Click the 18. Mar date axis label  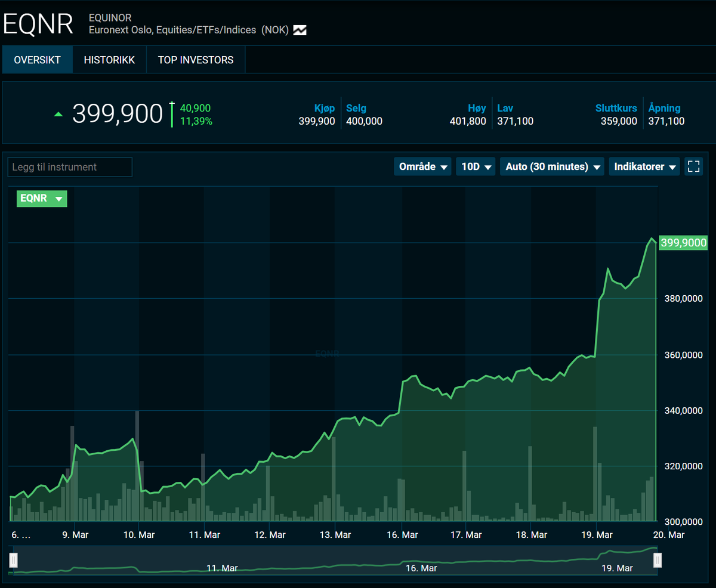click(531, 535)
